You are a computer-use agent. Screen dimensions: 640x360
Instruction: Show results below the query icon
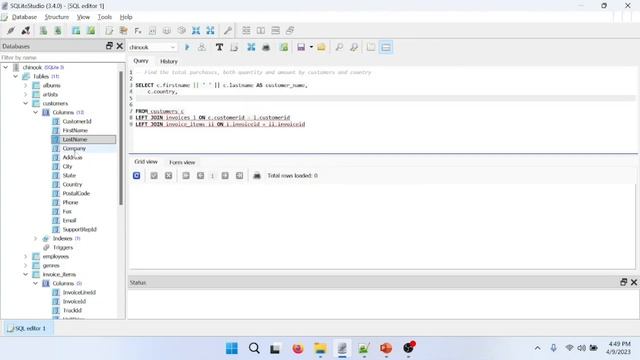[x=386, y=47]
